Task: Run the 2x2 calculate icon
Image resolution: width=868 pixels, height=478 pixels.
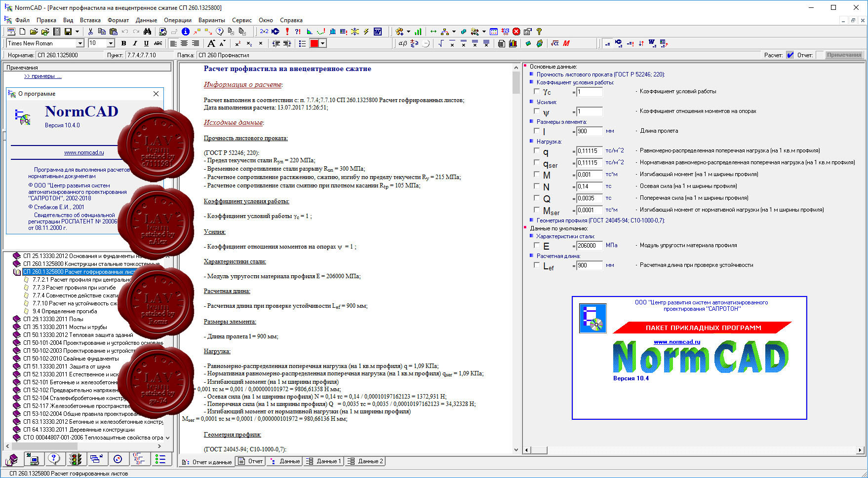Action: point(264,32)
